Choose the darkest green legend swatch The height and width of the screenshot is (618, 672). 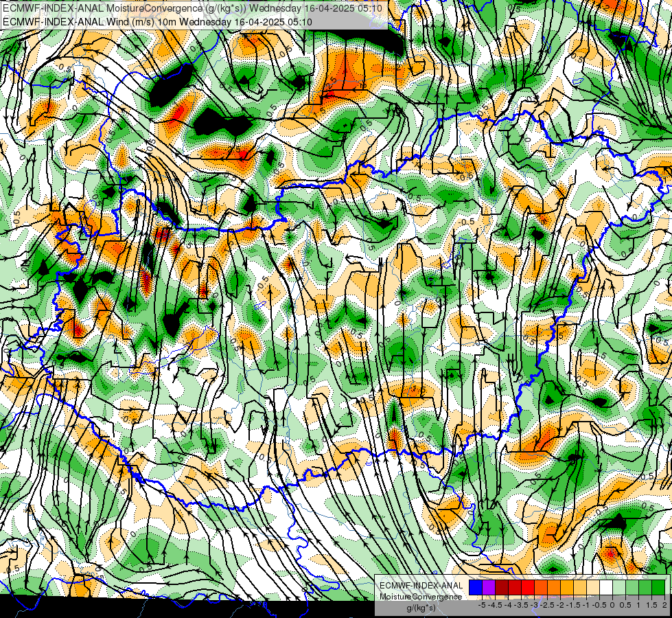pos(658,588)
